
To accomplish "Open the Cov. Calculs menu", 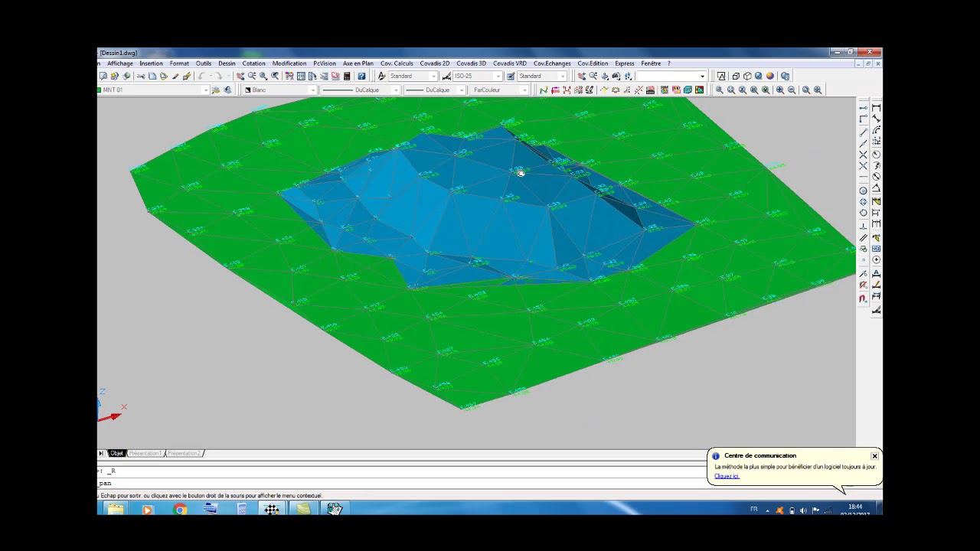I will pyautogui.click(x=397, y=64).
